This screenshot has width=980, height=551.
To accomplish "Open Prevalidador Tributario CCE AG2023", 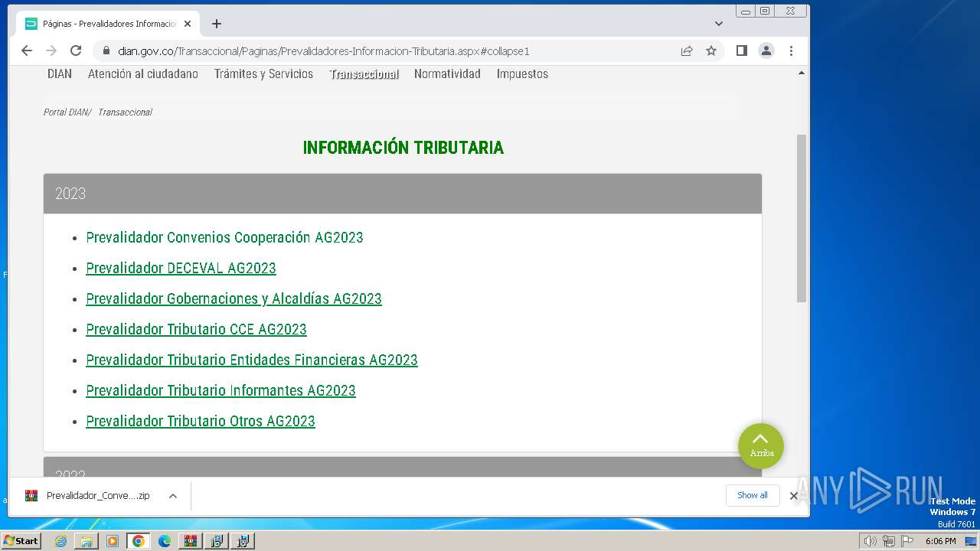I will [x=196, y=329].
